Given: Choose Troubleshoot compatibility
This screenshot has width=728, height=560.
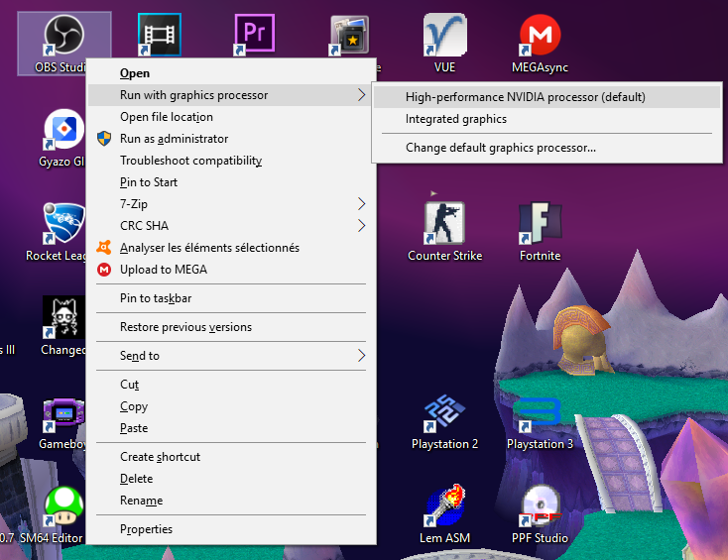Looking at the screenshot, I should coord(231,160).
